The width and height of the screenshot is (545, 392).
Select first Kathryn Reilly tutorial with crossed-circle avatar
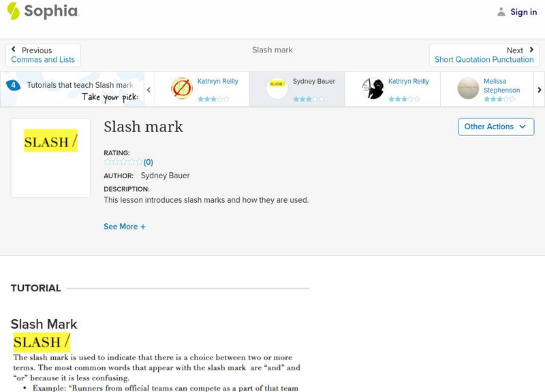(202, 89)
